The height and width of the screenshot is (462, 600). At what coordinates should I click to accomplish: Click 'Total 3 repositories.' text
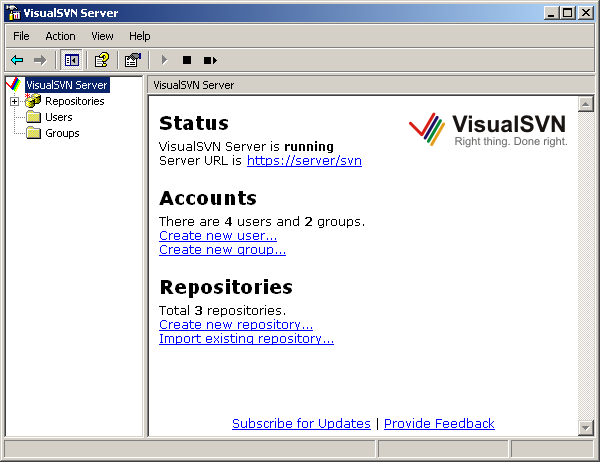222,310
